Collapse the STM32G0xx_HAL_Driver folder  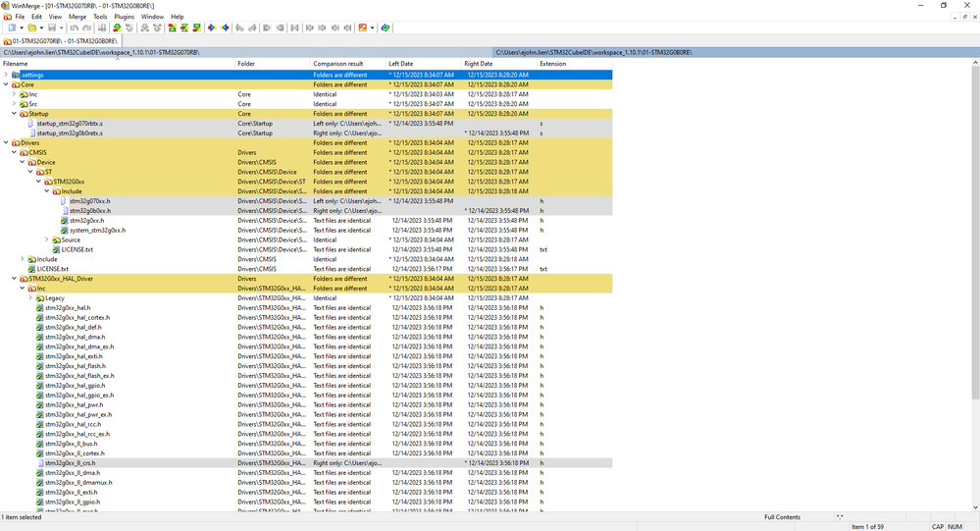click(15, 279)
